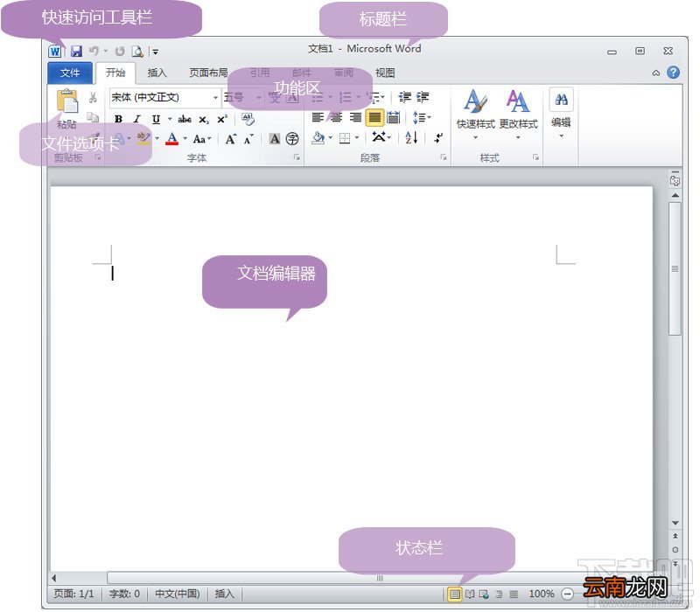Toggle italic formatting
This screenshot has width=700, height=612.
pos(137,119)
